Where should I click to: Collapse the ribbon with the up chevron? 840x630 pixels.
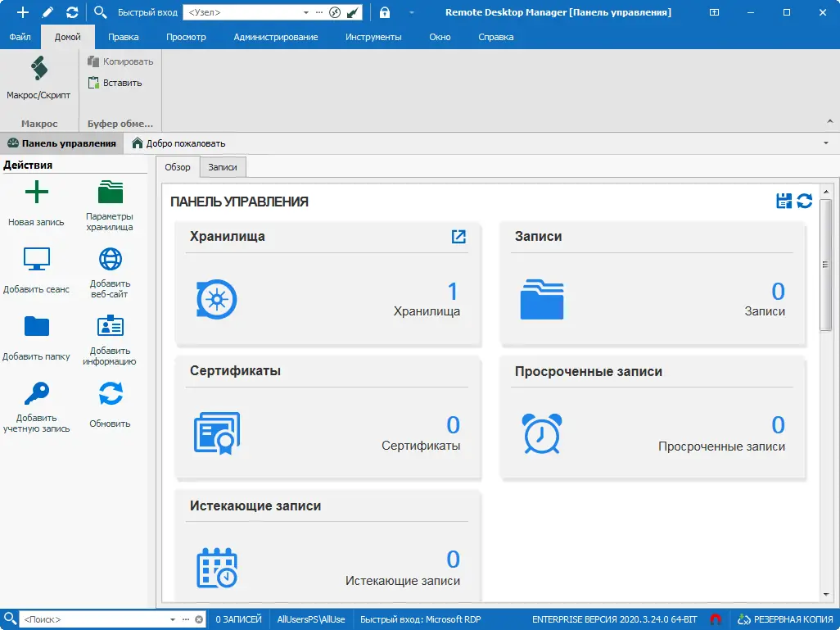(x=830, y=122)
